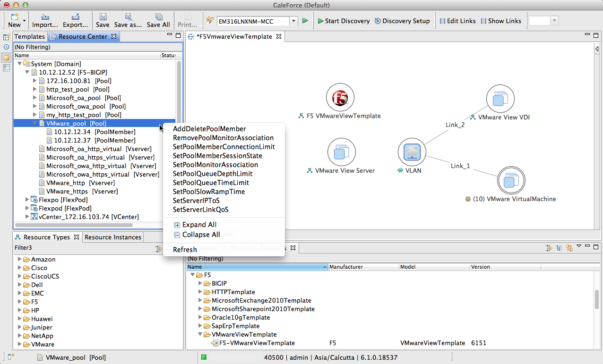Expand the Flexpod tree node
The width and height of the screenshot is (603, 364).
(x=27, y=208)
